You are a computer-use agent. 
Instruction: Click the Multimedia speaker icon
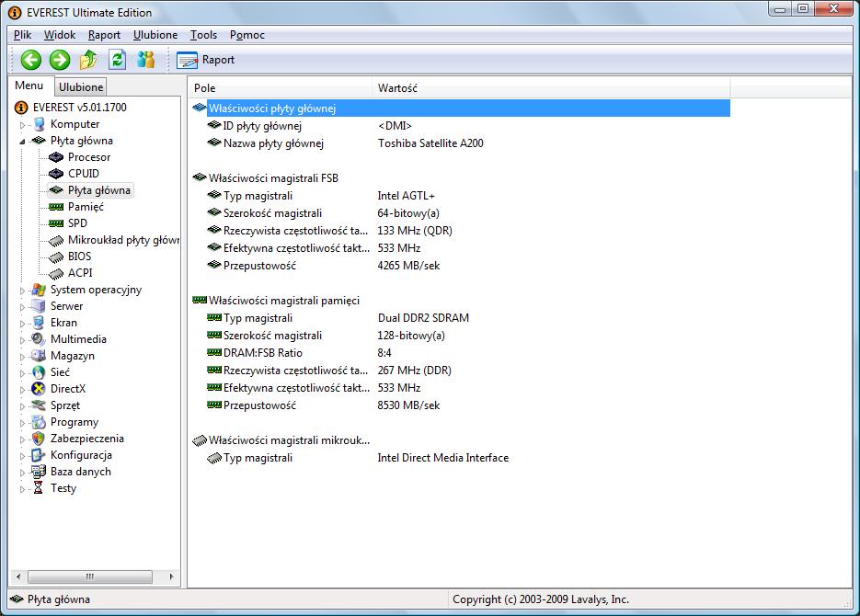(39, 339)
